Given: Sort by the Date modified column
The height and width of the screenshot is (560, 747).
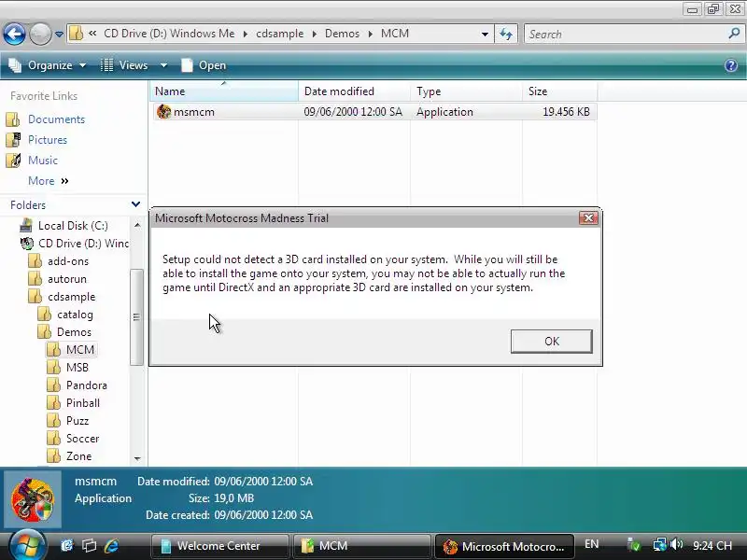Looking at the screenshot, I should coord(354,91).
